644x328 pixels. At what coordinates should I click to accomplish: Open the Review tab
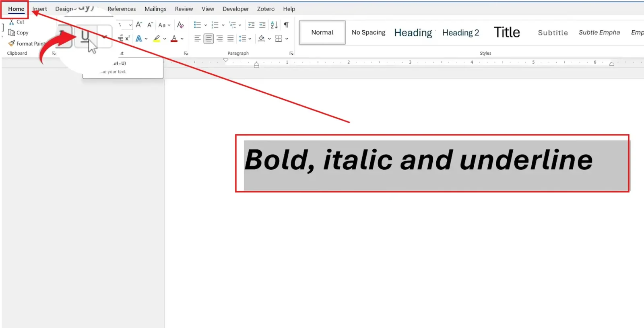(x=184, y=9)
